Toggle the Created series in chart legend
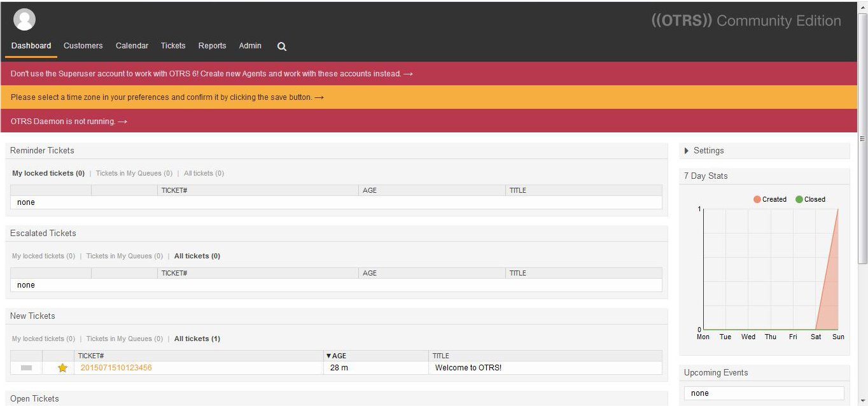The height and width of the screenshot is (406, 868). point(770,199)
